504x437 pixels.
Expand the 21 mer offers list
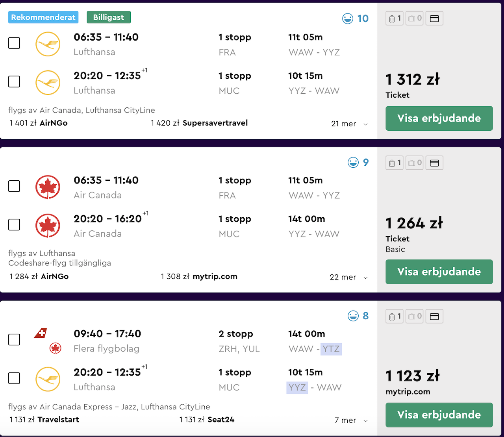point(349,124)
